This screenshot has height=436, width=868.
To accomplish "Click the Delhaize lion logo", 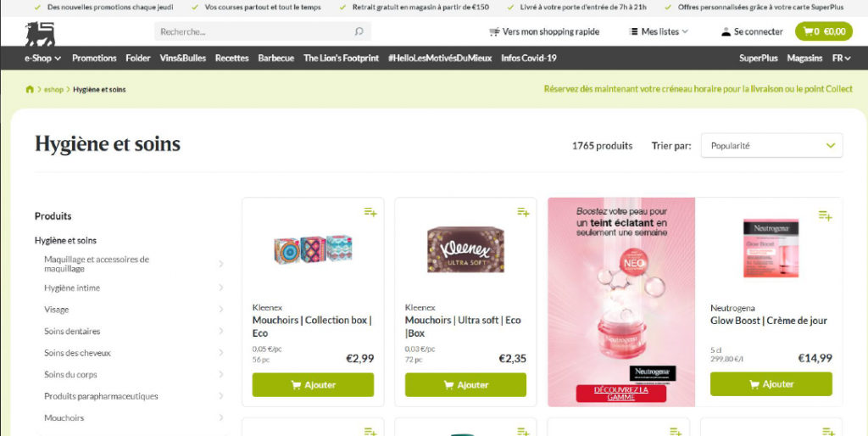I will [x=40, y=33].
